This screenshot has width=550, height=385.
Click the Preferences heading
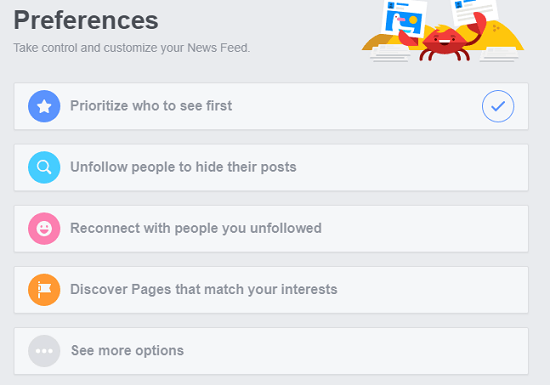tap(86, 20)
